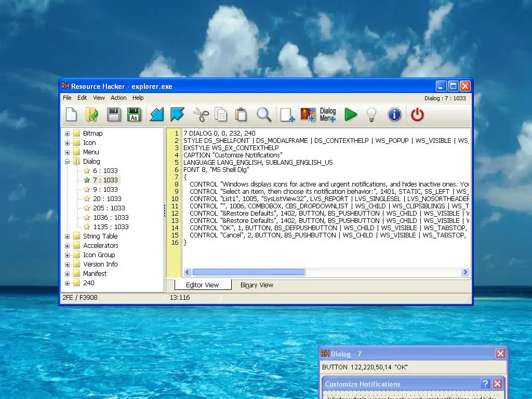Open the File menu
Viewport: 532px width, 399px height.
coord(67,98)
